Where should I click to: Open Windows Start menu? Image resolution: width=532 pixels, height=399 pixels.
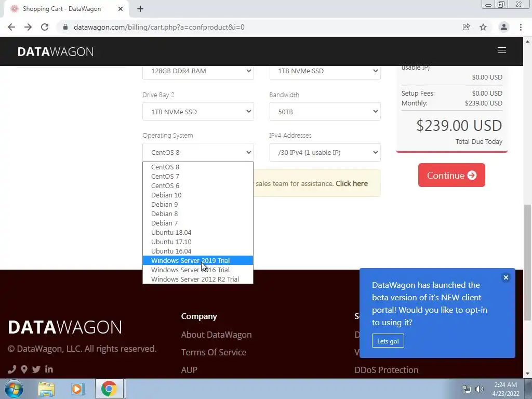(x=14, y=389)
